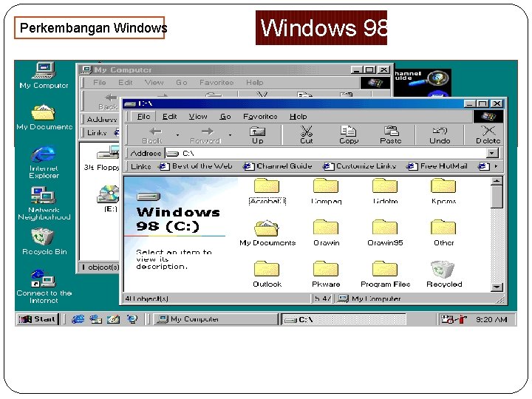The height and width of the screenshot is (399, 532).
Task: Click the Paste toolbar icon
Action: (391, 135)
